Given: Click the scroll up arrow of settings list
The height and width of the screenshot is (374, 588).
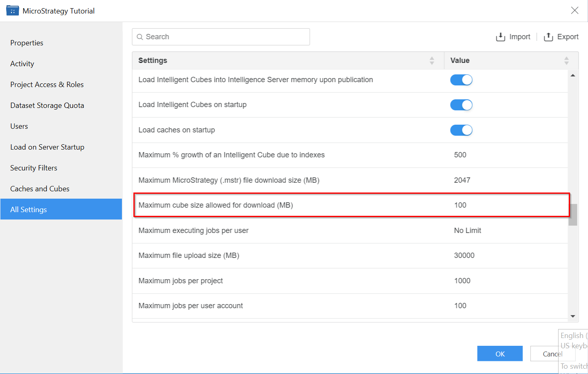Looking at the screenshot, I should (573, 75).
